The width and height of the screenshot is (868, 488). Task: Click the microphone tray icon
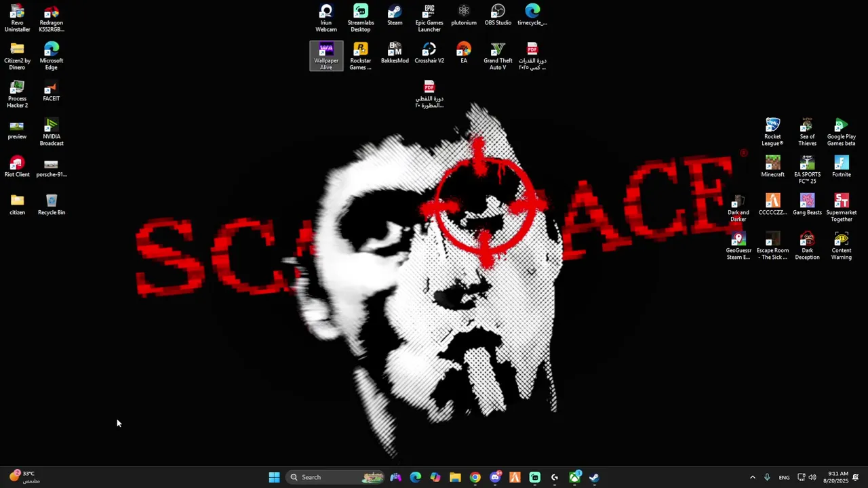pos(767,477)
